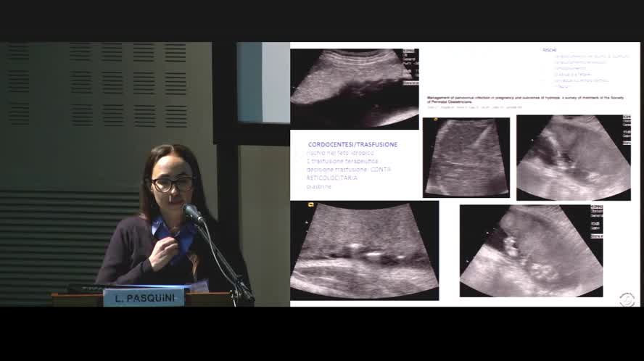Click the CORDOCENTESI/TRASFUSIONE heading
Viewport: 644px width, 361px height.
(352, 144)
